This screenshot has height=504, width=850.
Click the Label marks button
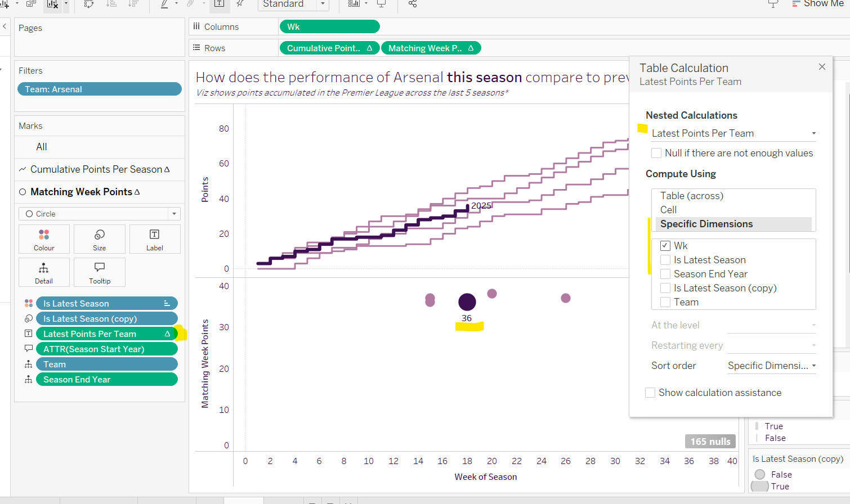(155, 239)
